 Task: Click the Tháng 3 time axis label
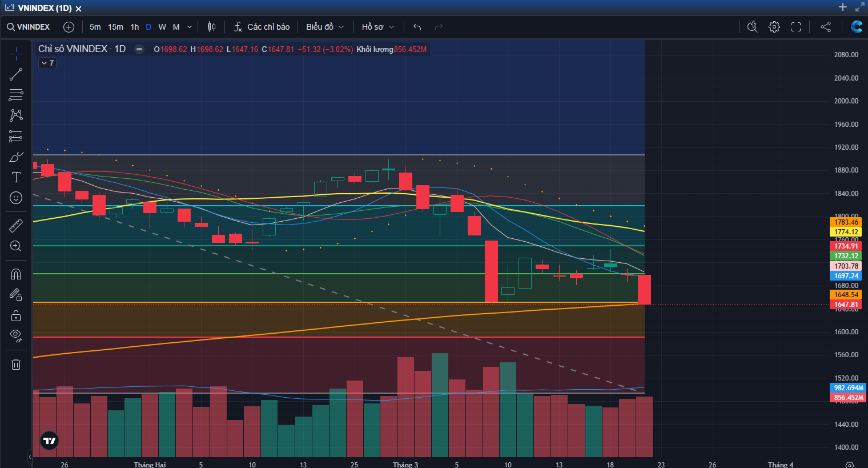pyautogui.click(x=405, y=465)
